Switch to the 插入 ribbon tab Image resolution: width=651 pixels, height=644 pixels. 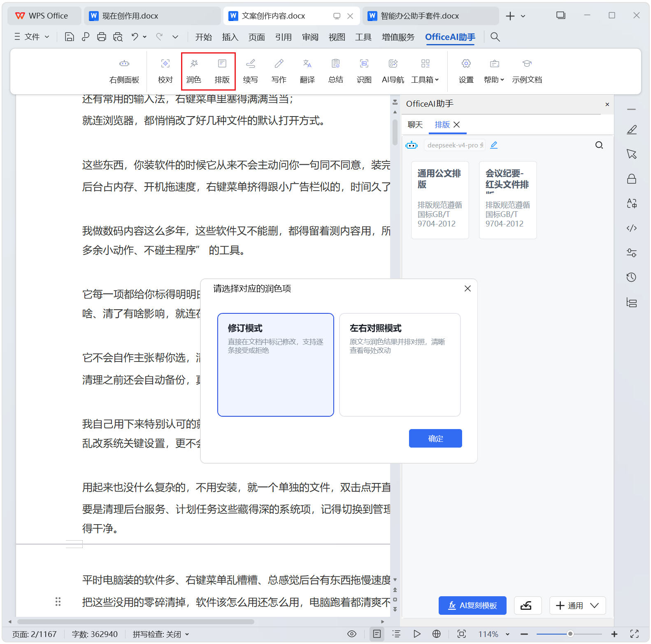point(230,37)
